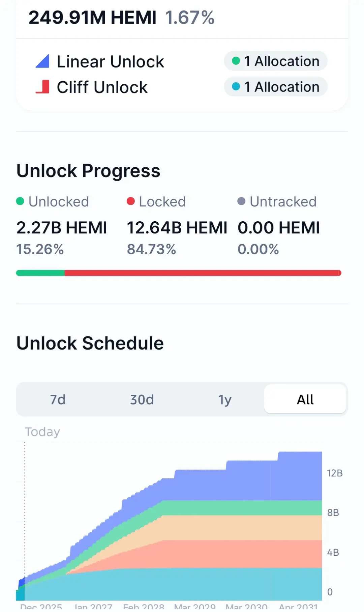
Task: Click the salmon red chart area
Action: coord(236,554)
